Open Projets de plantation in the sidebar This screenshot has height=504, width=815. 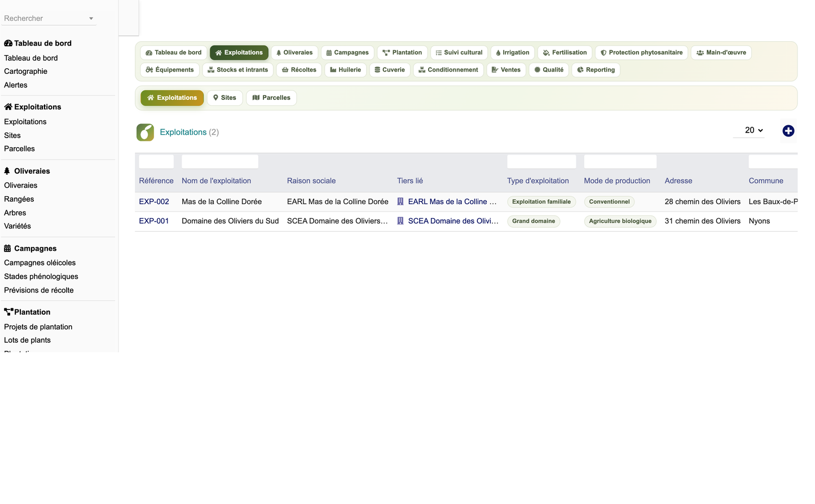tap(38, 327)
